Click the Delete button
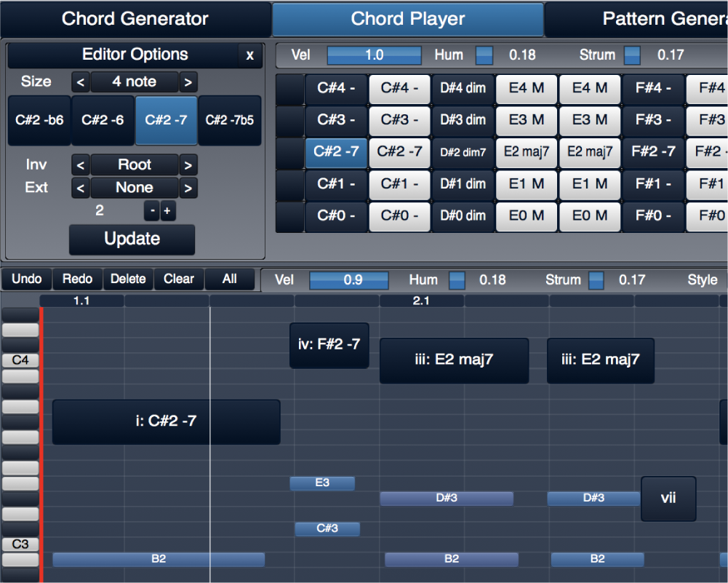Viewport: 728px width, 583px height. [128, 279]
